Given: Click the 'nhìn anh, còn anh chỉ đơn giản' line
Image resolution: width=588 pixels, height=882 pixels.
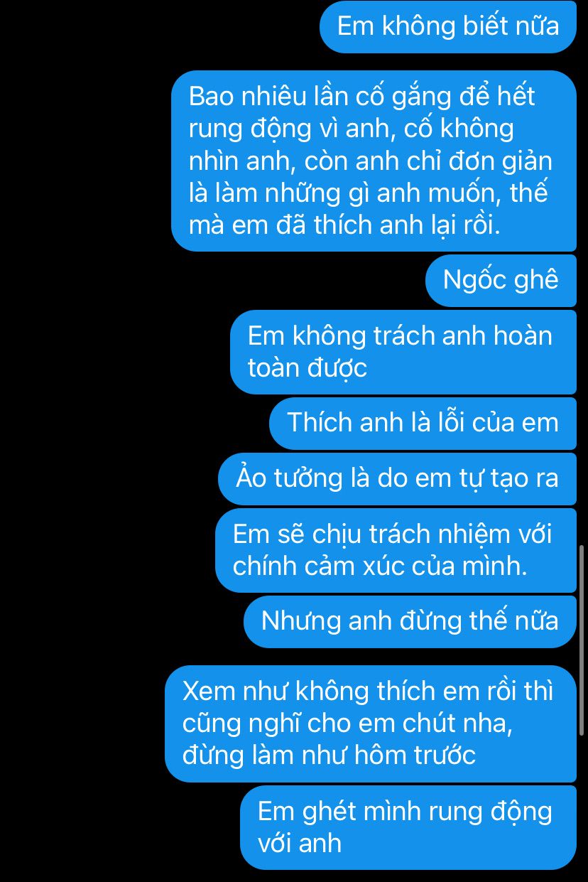Looking at the screenshot, I should click(370, 161).
